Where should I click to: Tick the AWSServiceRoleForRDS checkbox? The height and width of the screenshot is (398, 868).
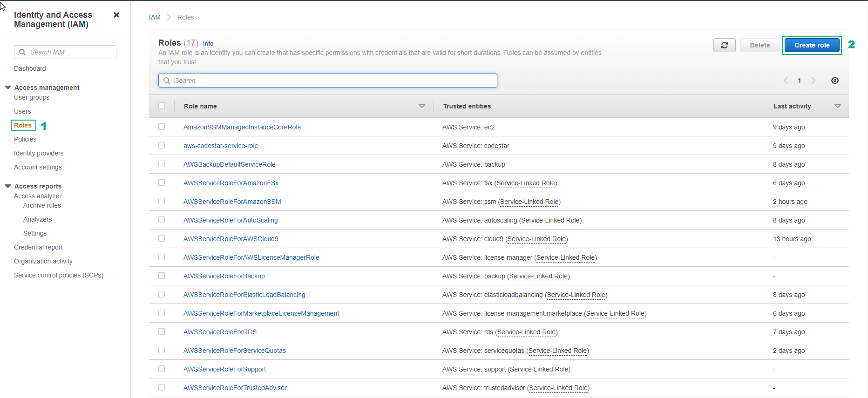tap(162, 331)
